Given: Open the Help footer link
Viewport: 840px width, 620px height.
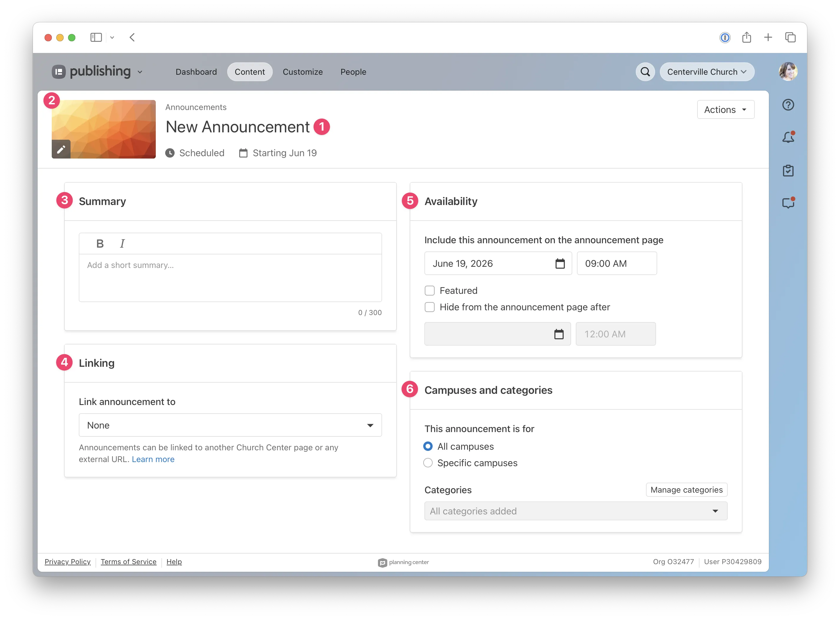Looking at the screenshot, I should tap(174, 562).
